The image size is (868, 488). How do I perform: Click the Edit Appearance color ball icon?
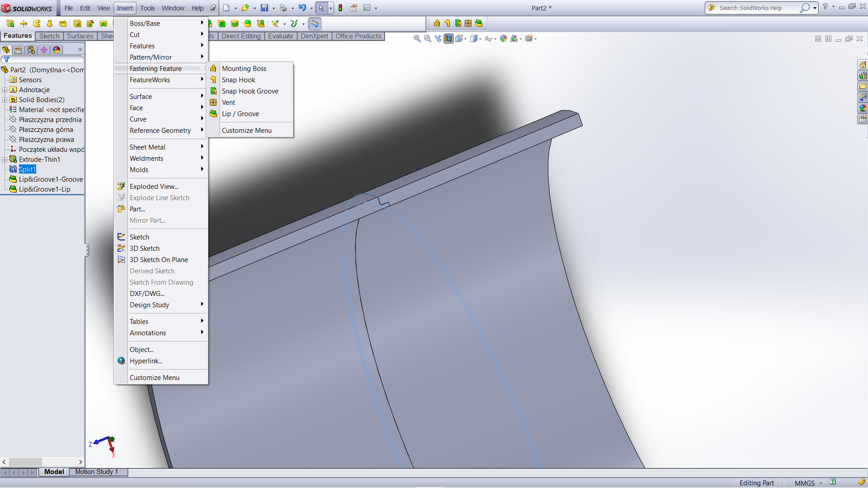tap(503, 39)
